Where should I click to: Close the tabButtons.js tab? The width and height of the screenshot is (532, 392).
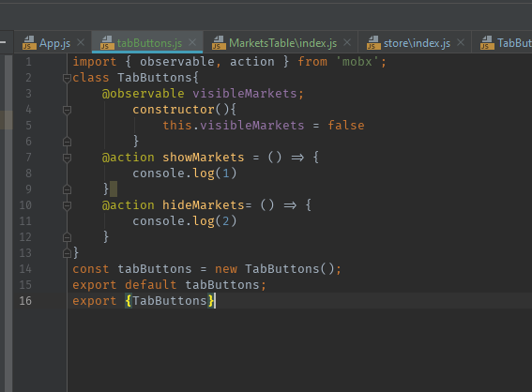[x=192, y=43]
